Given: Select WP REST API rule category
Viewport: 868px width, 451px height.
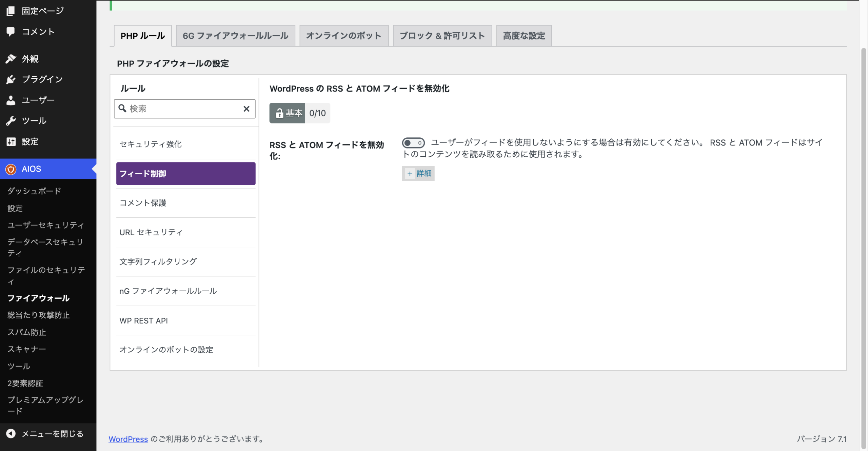Looking at the screenshot, I should 185,320.
